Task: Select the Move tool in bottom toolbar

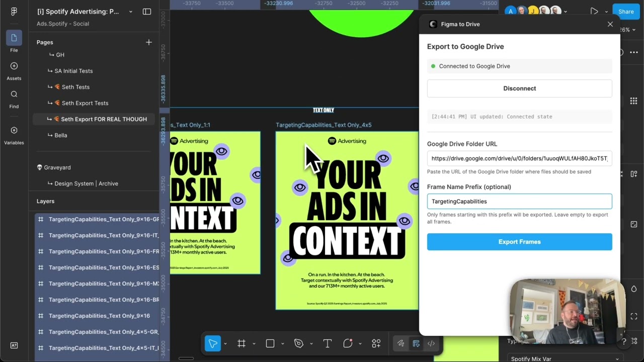Action: click(213, 343)
